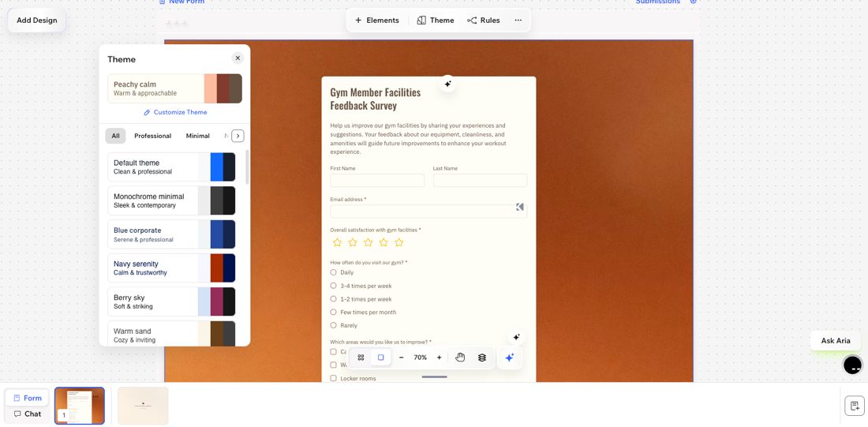The width and height of the screenshot is (868, 427).
Task: Open the Theme panel from the top toolbar
Action: pyautogui.click(x=435, y=21)
